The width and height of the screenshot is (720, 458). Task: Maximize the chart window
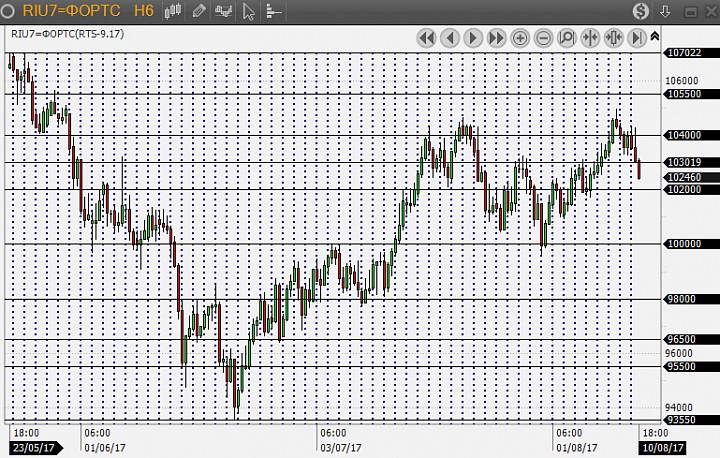point(691,12)
